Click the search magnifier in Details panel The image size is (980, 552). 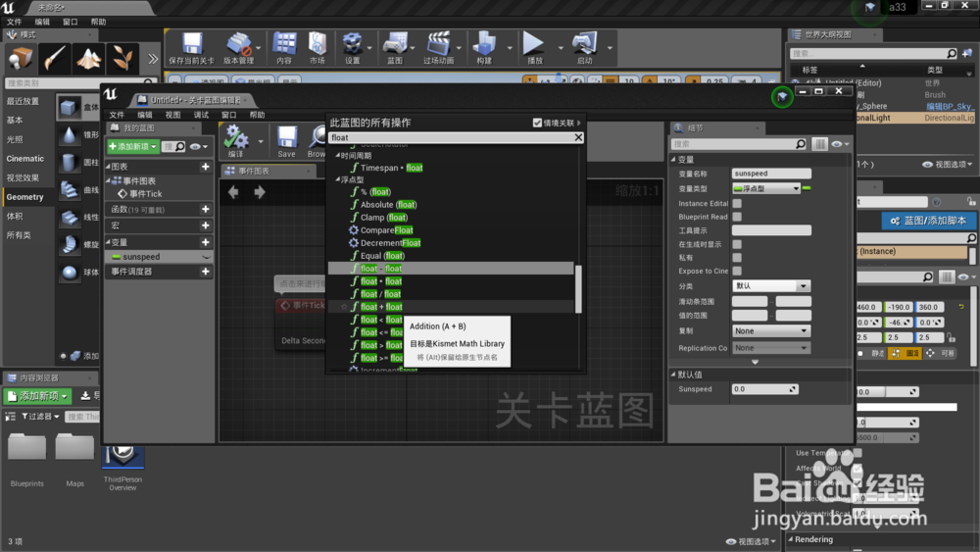pyautogui.click(x=801, y=144)
